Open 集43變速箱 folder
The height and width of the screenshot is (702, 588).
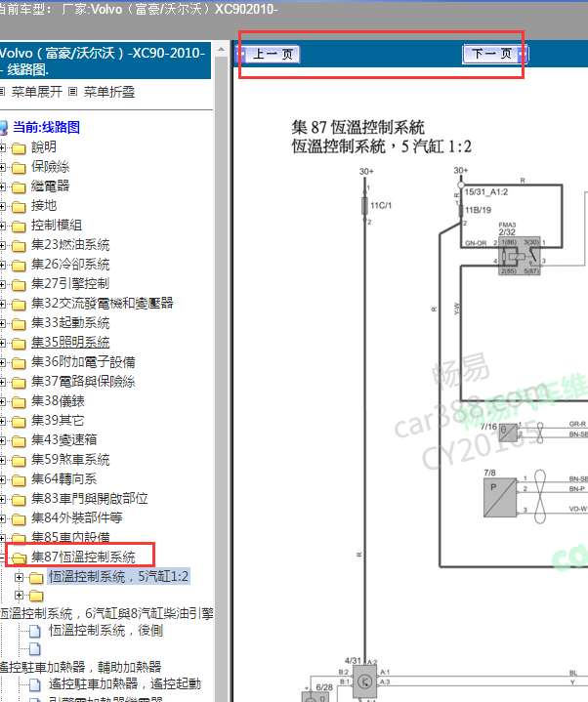pyautogui.click(x=64, y=439)
